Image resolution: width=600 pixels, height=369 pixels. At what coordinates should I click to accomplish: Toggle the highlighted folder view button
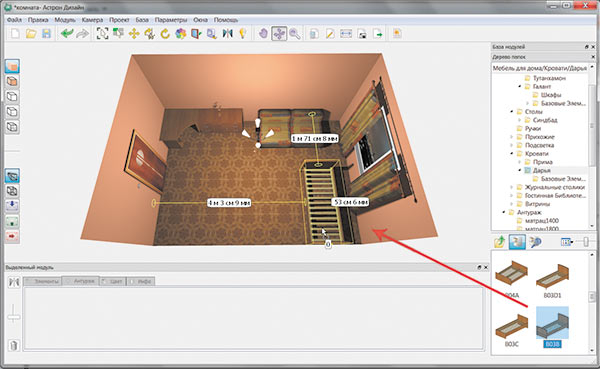click(517, 242)
